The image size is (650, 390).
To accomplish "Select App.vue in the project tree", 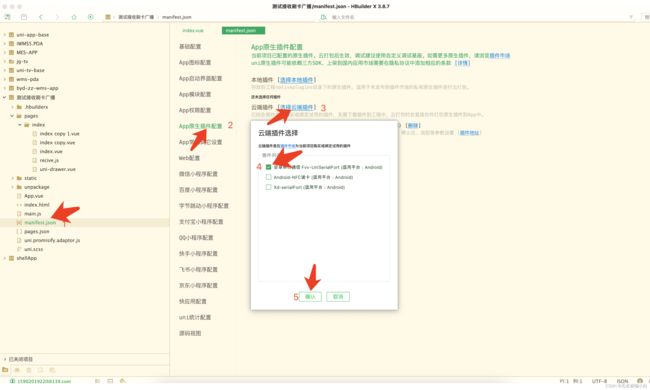I will [x=34, y=196].
